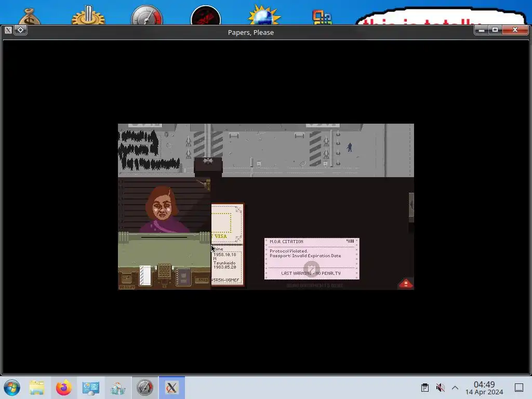Open the golden gear desktop icon
Viewport: 532px width, 399px height.
pyautogui.click(x=88, y=15)
